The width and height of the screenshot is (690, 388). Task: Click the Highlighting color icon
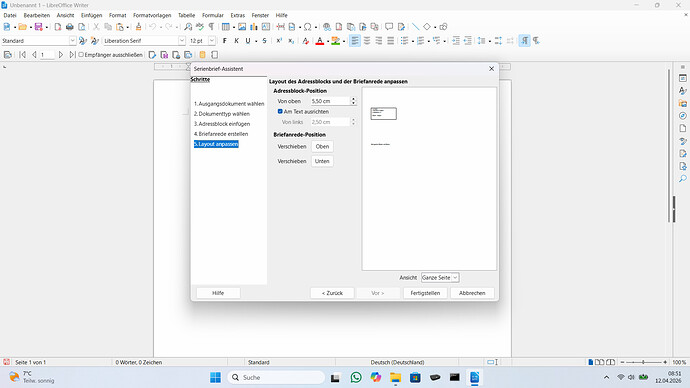[x=336, y=41]
